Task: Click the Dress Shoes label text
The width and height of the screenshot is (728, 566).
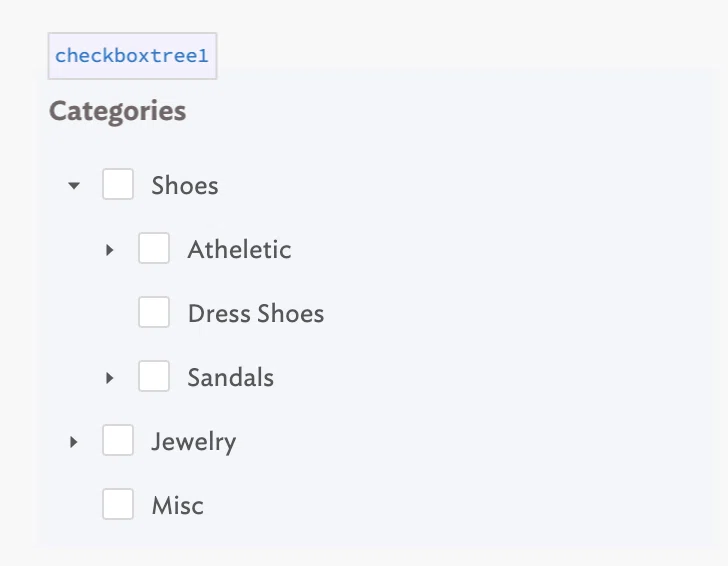Action: [256, 313]
